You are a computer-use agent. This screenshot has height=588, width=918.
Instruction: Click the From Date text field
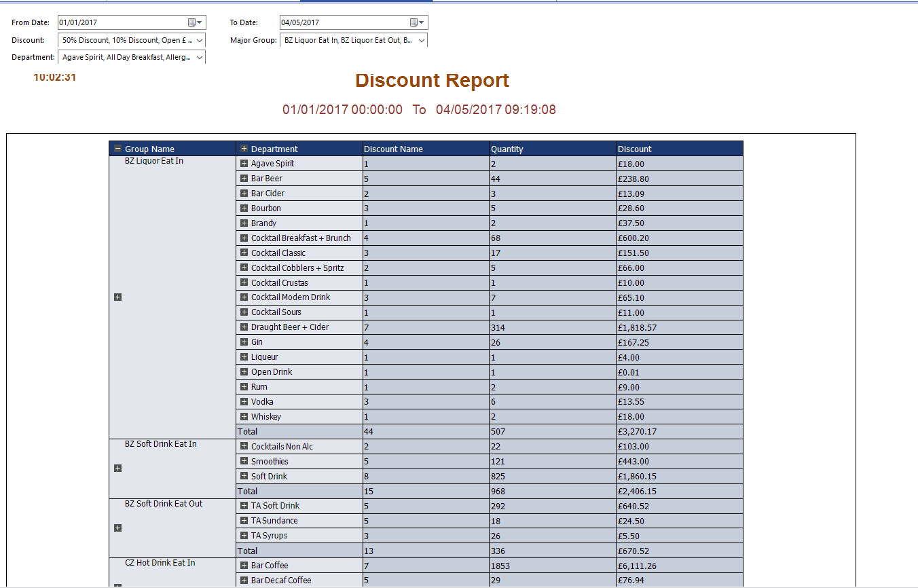(x=122, y=22)
